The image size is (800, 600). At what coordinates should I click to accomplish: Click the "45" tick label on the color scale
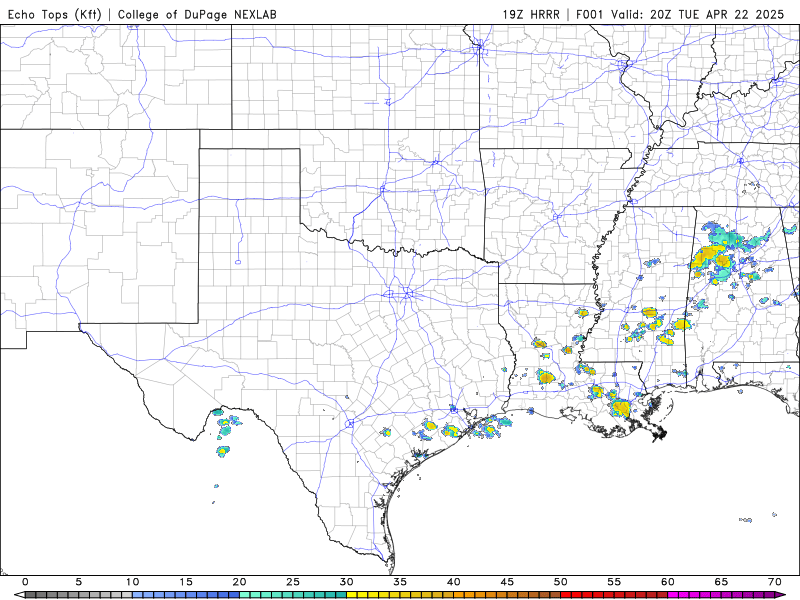507,582
